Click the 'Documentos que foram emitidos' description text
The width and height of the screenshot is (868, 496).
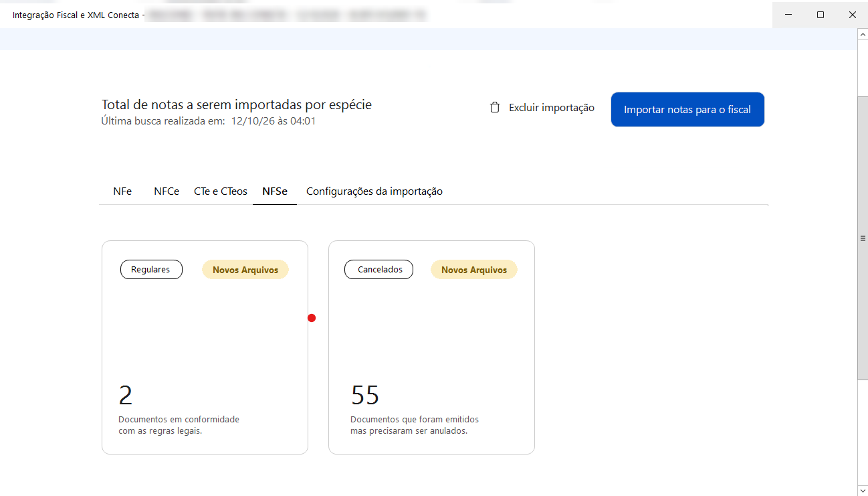[x=415, y=425]
